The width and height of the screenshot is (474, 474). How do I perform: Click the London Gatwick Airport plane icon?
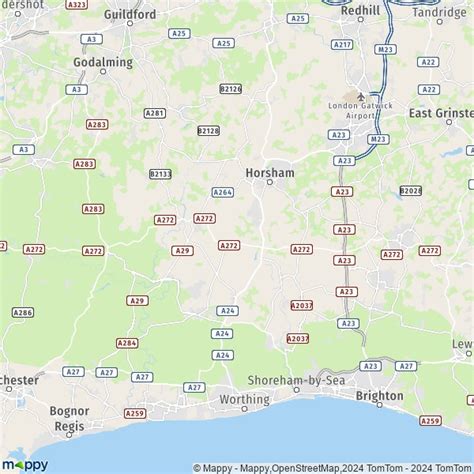(361, 97)
